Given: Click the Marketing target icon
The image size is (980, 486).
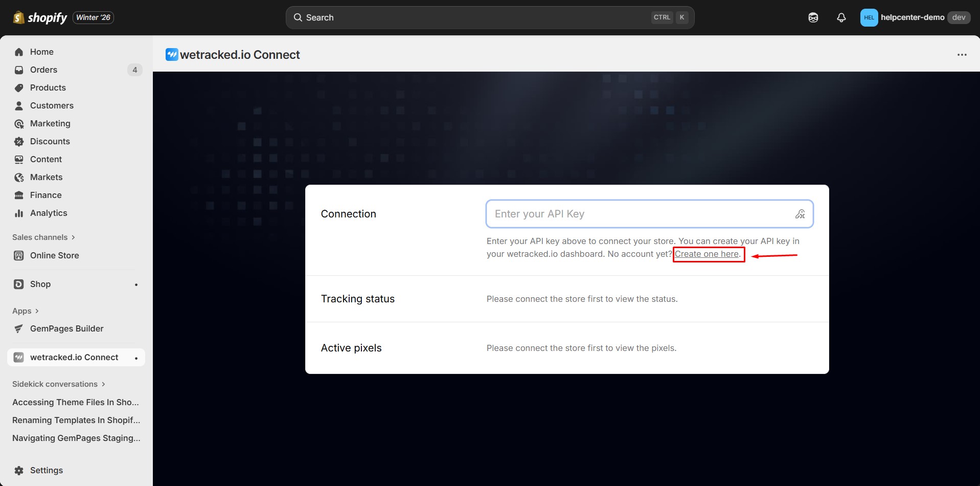Looking at the screenshot, I should coord(19,124).
